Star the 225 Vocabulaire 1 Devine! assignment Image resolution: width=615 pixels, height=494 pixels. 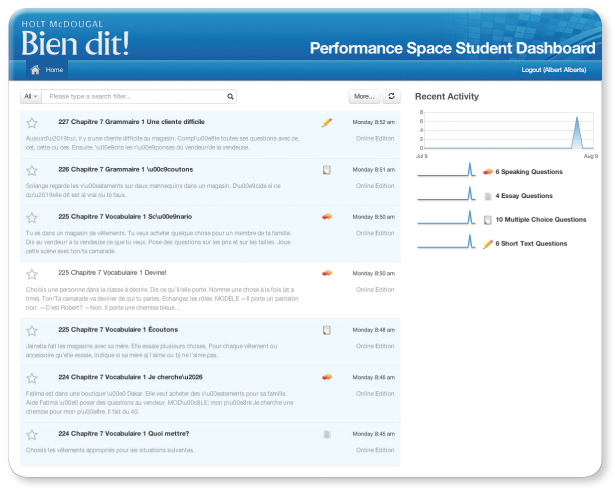tap(32, 274)
